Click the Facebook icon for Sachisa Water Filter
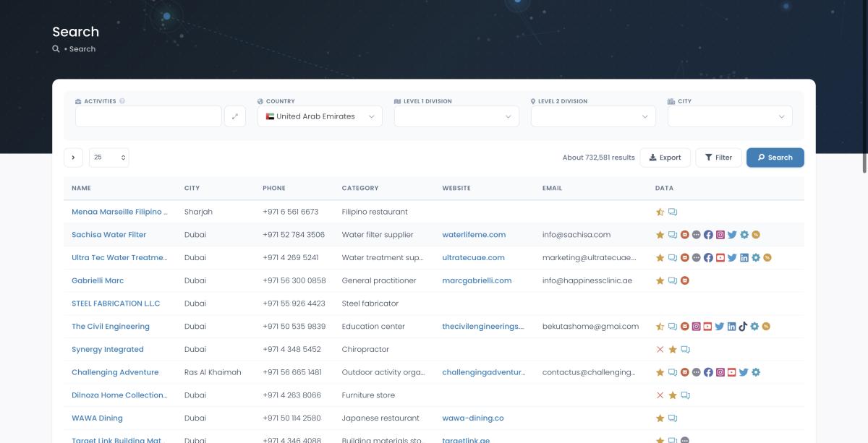The height and width of the screenshot is (443, 868). click(x=708, y=235)
